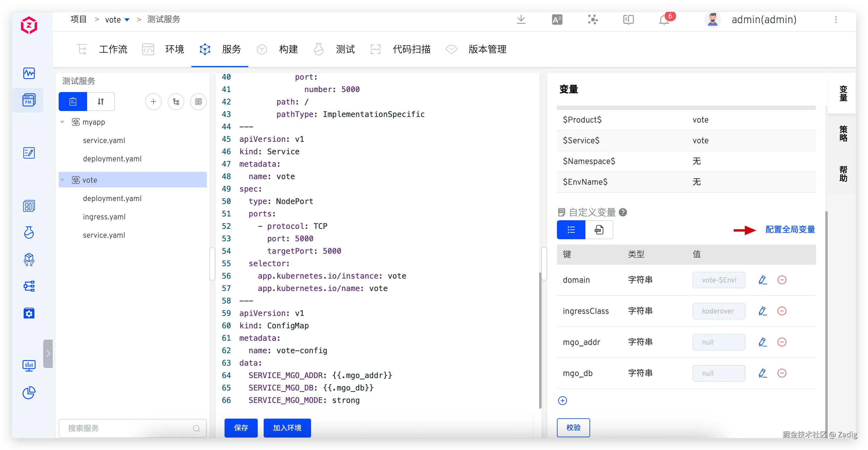Click the add service plus icon
The width and height of the screenshot is (868, 450).
click(153, 101)
